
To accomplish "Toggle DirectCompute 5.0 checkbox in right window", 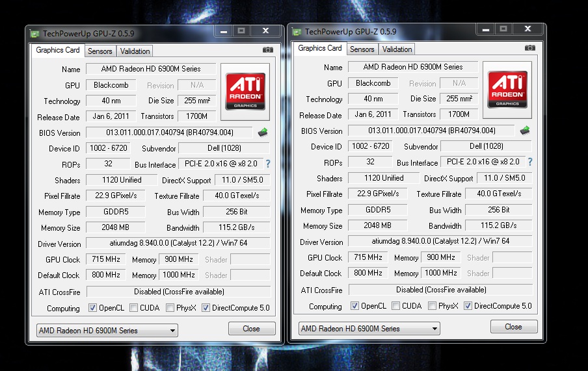I will tap(468, 306).
